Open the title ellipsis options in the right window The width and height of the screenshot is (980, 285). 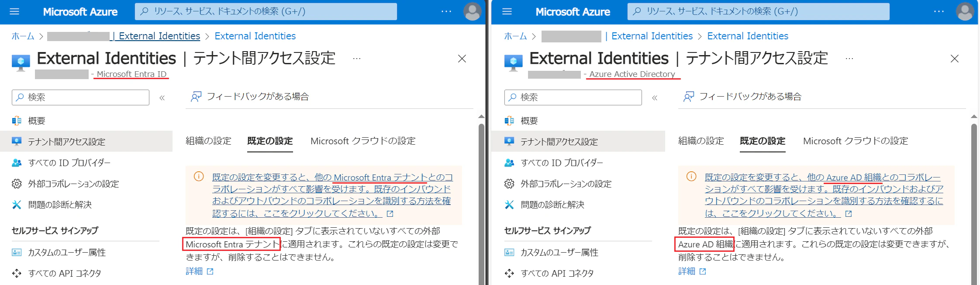(x=849, y=58)
